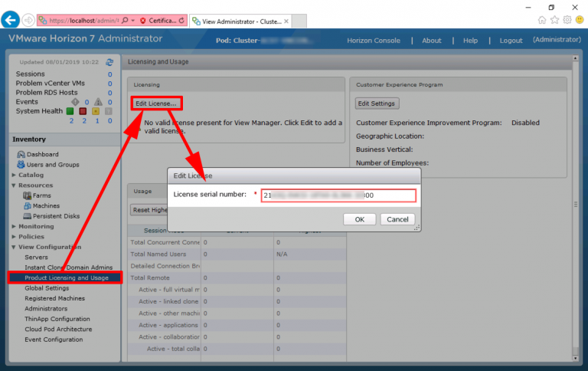Close the View Administrator browser tab
The width and height of the screenshot is (588, 371).
pyautogui.click(x=286, y=21)
